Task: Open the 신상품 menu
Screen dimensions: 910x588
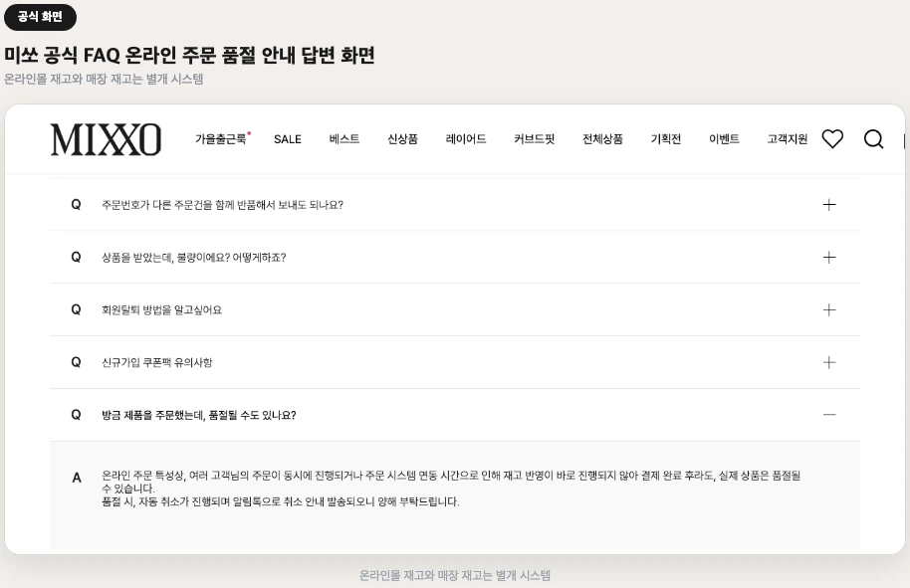Action: pos(402,138)
